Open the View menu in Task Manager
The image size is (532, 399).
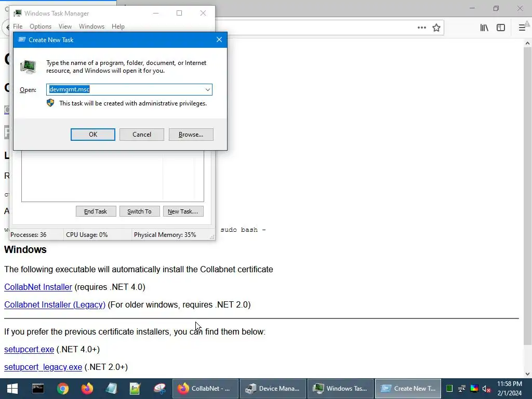click(x=65, y=26)
